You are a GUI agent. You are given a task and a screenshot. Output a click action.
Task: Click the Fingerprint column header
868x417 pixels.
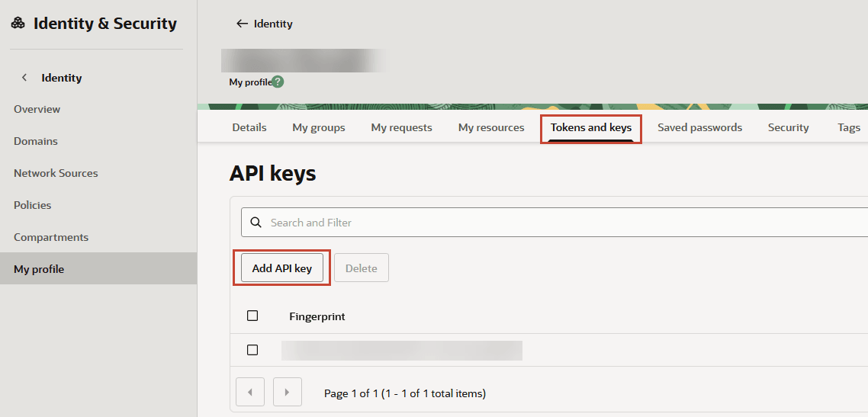coord(317,316)
